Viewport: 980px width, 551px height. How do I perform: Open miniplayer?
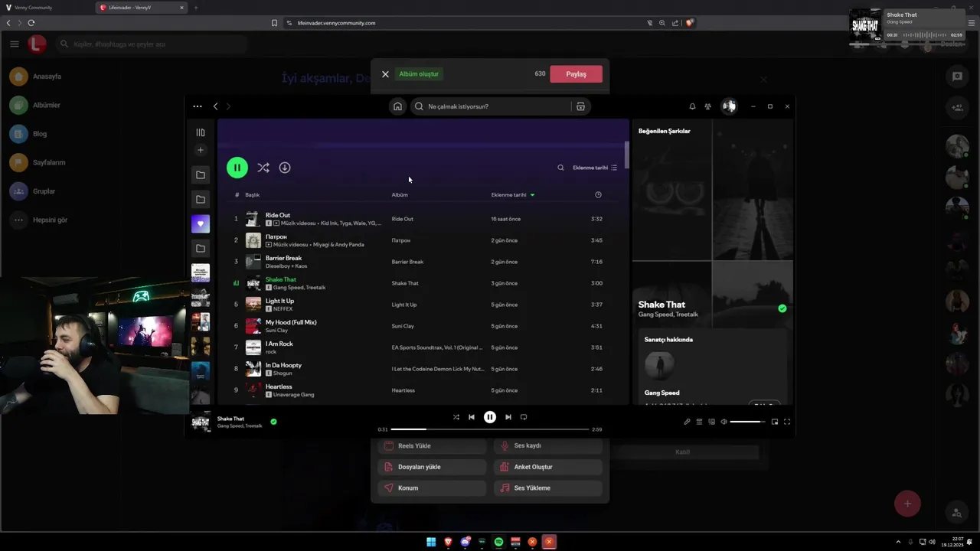pos(775,422)
